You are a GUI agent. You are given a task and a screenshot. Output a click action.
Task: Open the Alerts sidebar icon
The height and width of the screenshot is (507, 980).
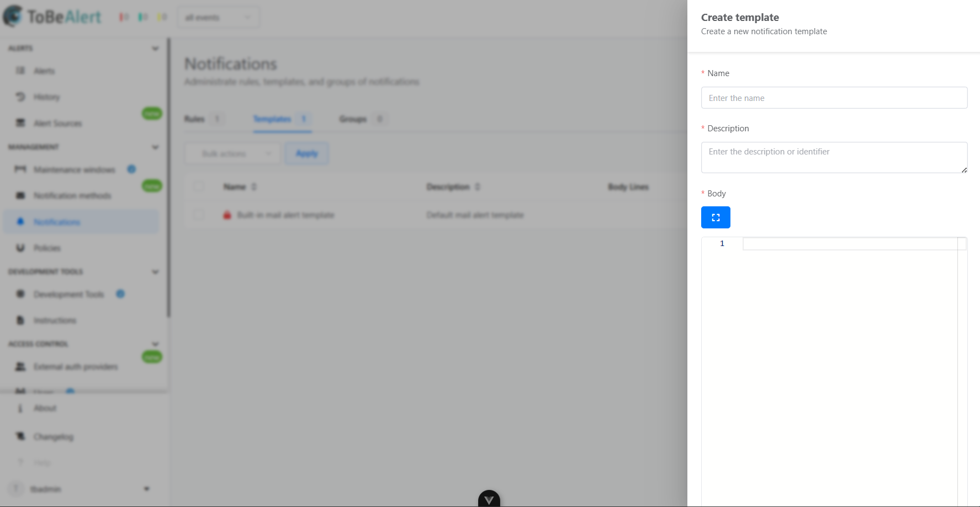point(20,71)
